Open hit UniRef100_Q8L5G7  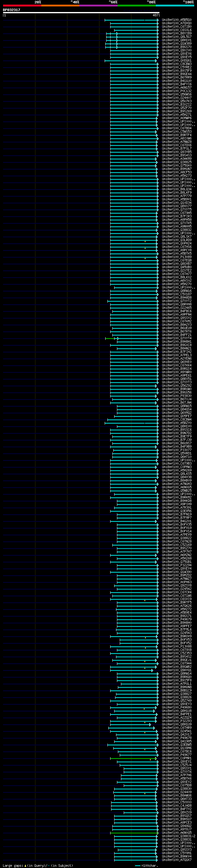point(177,37)
